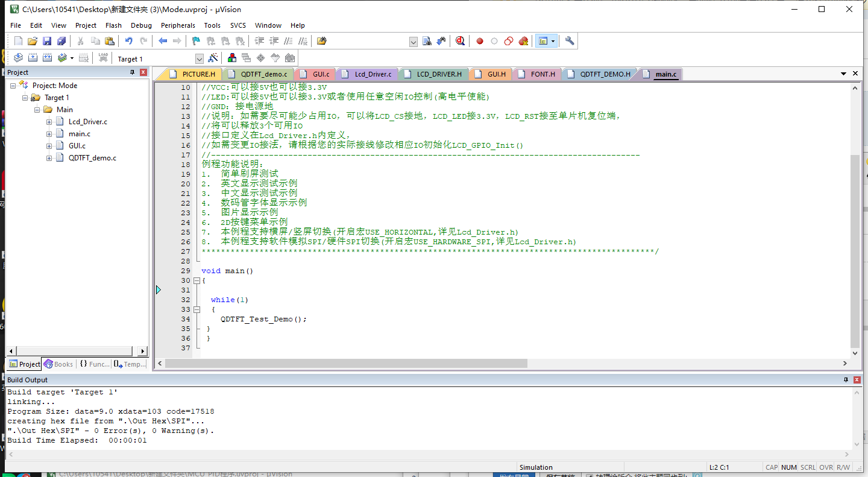Viewport: 868px width, 477px height.
Task: Download to flash LOAD icon
Action: click(103, 58)
